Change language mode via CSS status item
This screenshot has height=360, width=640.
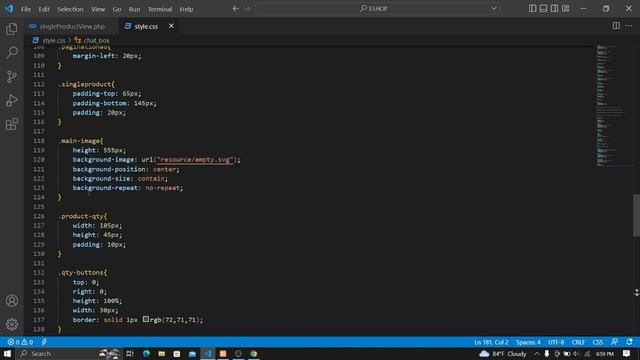(x=598, y=342)
